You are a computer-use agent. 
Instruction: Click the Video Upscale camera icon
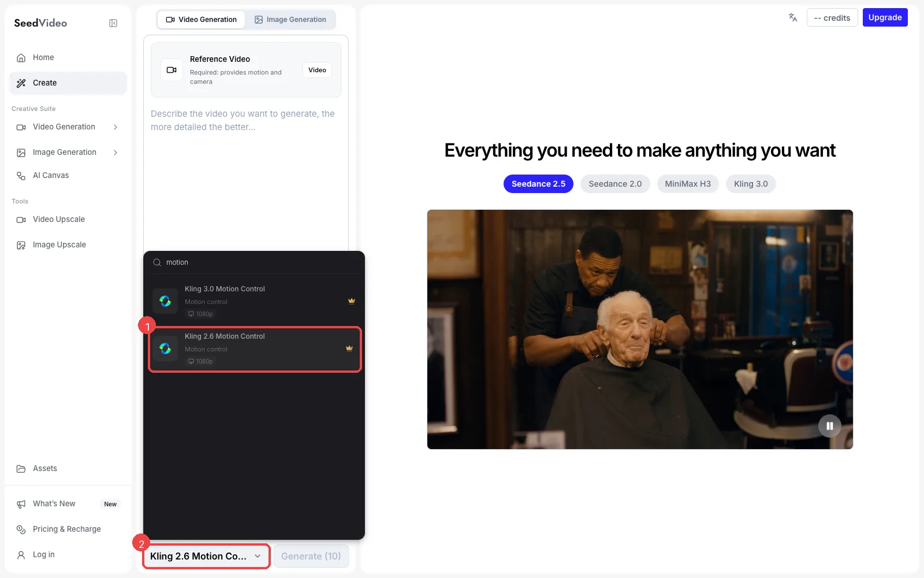(21, 220)
